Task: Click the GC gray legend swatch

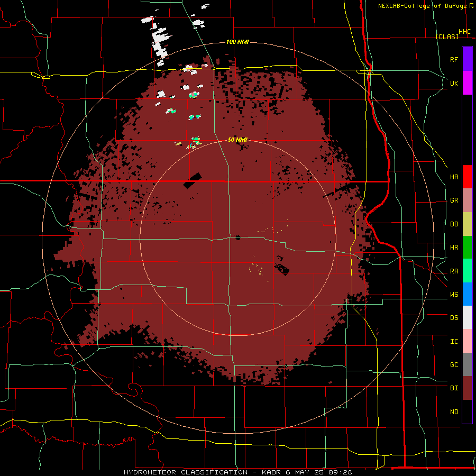Action: point(467,364)
